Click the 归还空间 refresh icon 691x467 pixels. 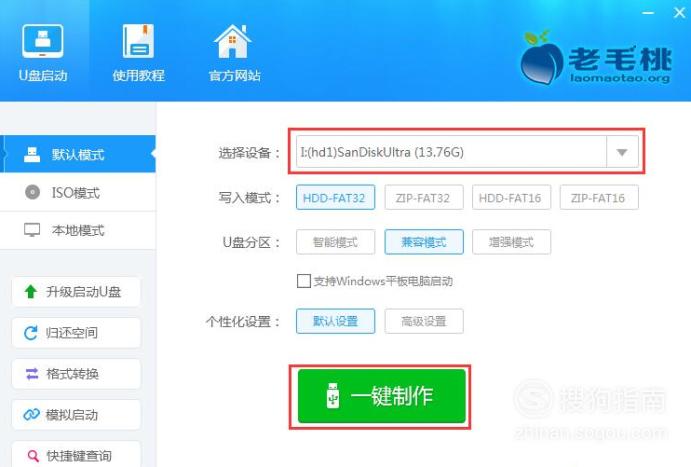pos(30,333)
